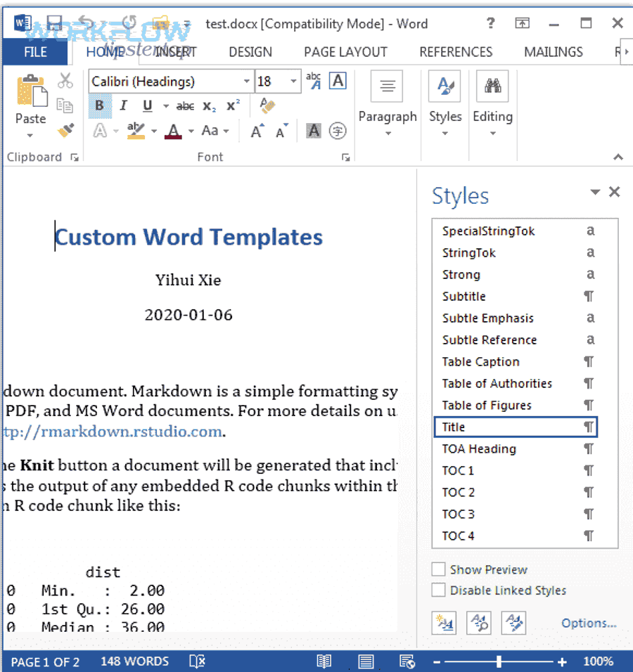
Task: Open the font size dropdown
Action: [x=294, y=81]
